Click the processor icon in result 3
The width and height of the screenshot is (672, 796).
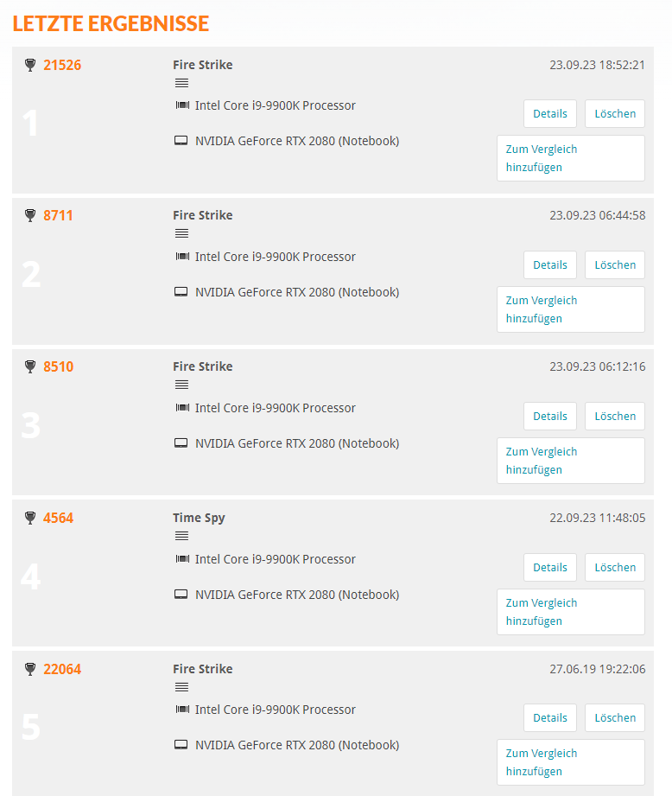[x=182, y=408]
